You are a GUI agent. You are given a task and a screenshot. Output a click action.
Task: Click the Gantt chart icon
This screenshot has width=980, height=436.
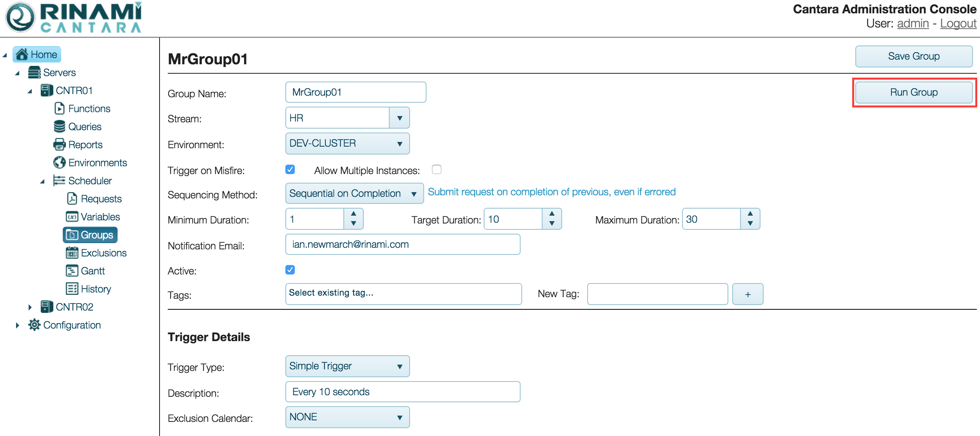[72, 271]
